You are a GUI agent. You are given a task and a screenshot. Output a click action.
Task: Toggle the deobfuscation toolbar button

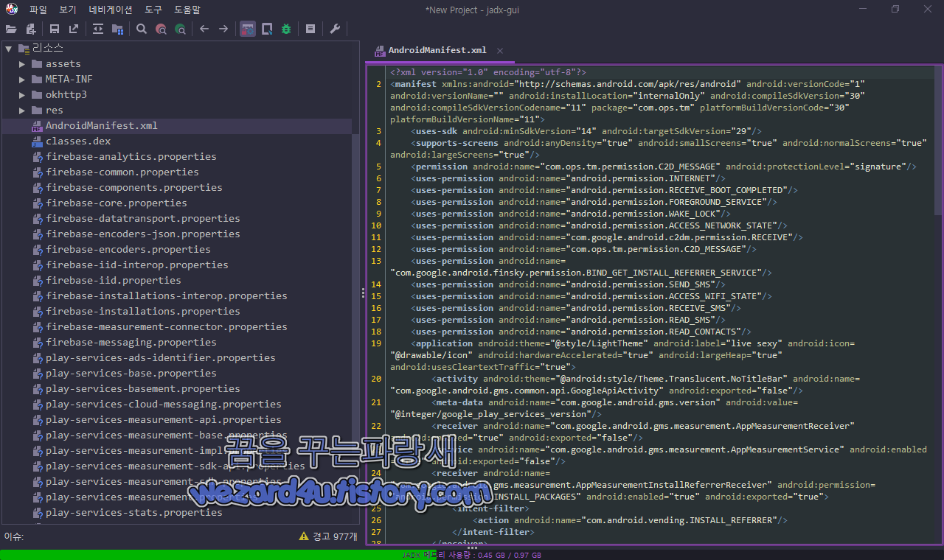(248, 29)
